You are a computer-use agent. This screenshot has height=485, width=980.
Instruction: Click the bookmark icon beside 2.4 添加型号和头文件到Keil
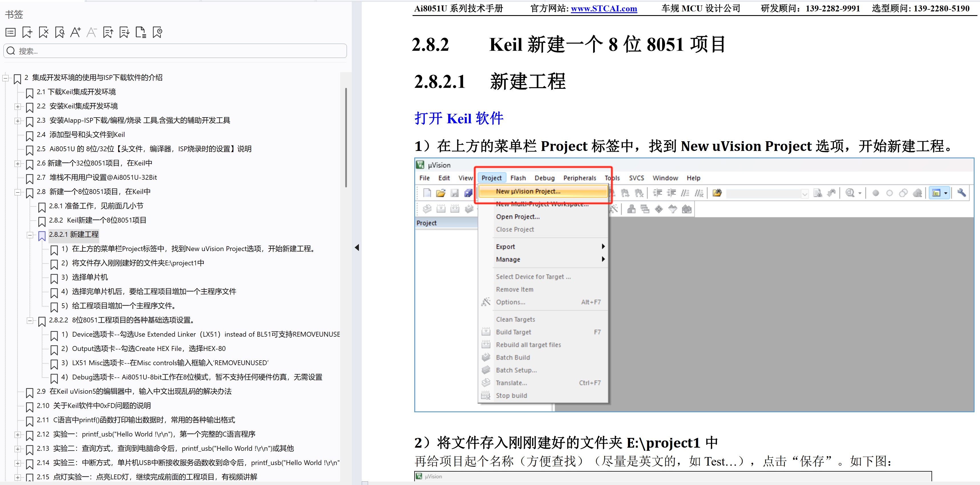point(29,136)
